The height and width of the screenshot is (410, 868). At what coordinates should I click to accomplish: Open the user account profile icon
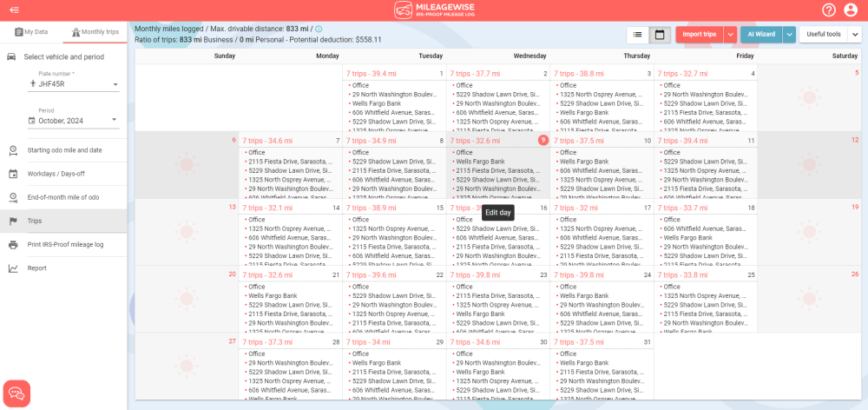coord(851,10)
